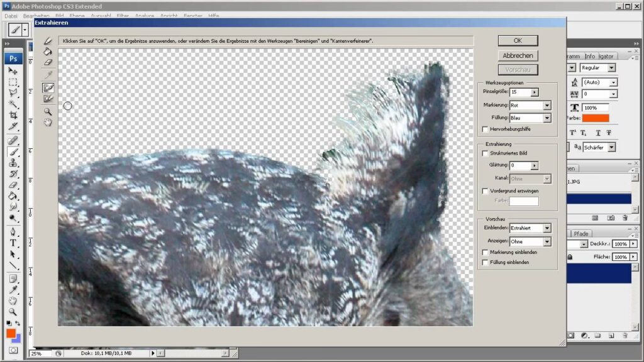Activate the Cleanup (Bereinigen) tool
This screenshot has height=362, width=644.
[x=48, y=87]
